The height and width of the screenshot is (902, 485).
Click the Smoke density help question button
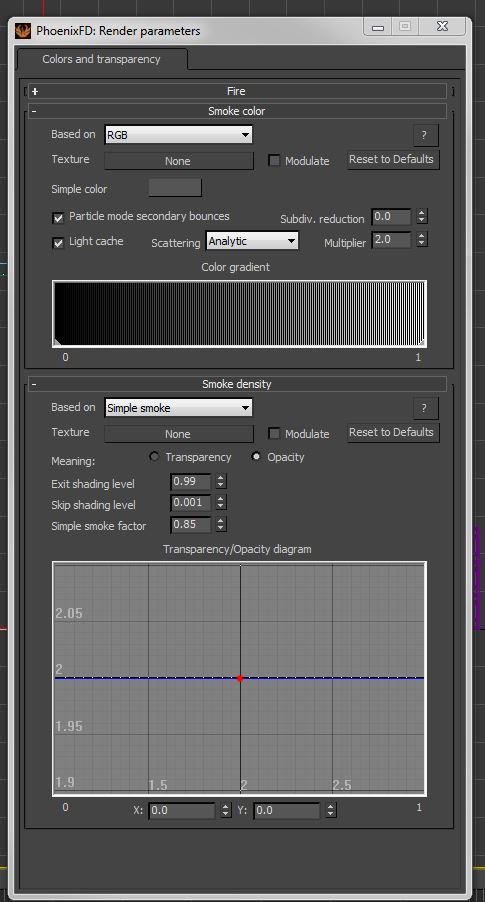point(426,408)
